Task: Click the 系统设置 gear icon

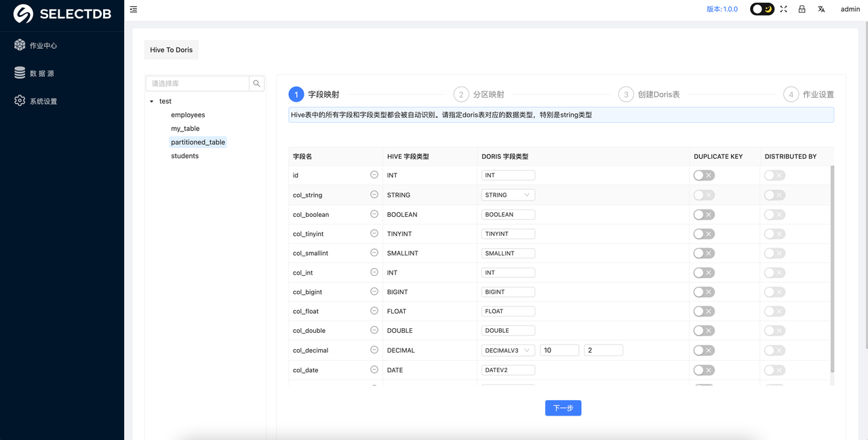Action: (20, 100)
